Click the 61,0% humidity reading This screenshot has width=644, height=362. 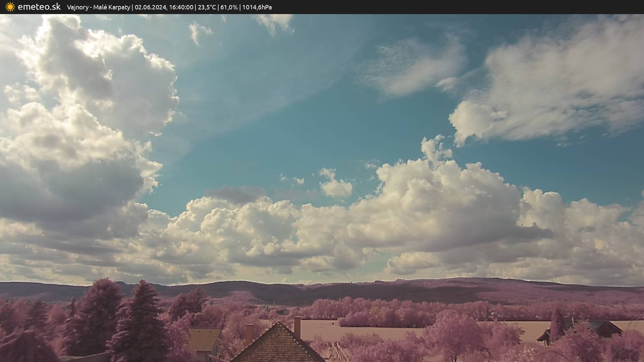coord(229,7)
